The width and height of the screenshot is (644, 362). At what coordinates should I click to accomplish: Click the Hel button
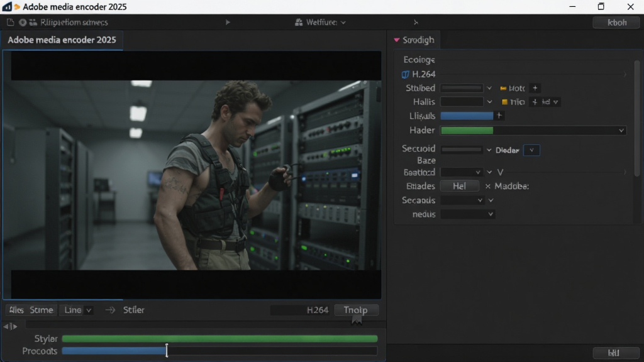[459, 186]
